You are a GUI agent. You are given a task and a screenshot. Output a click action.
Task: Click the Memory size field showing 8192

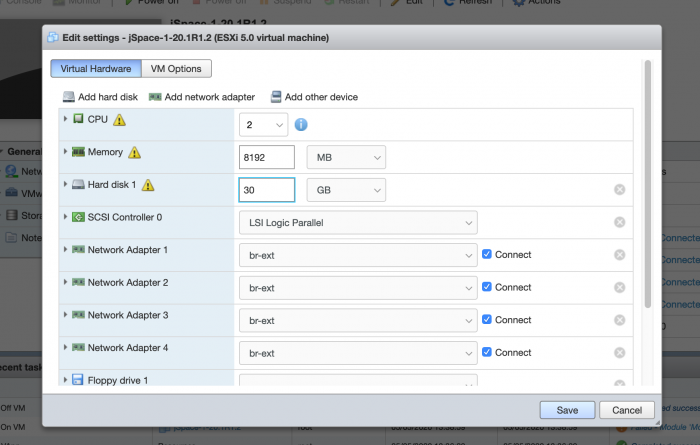267,157
